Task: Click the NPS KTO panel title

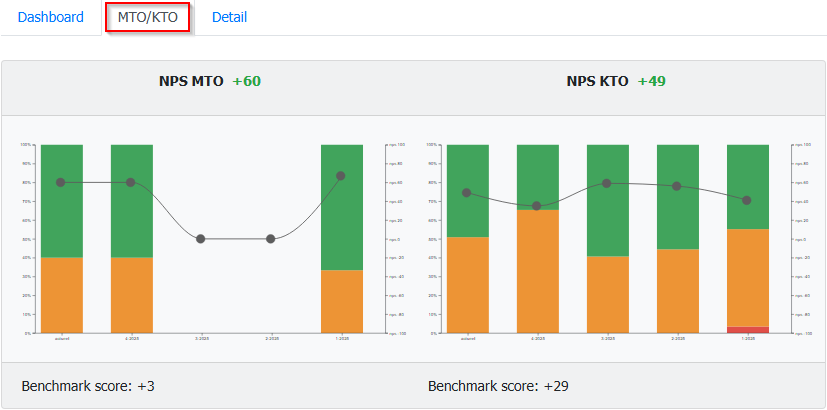Action: (596, 81)
